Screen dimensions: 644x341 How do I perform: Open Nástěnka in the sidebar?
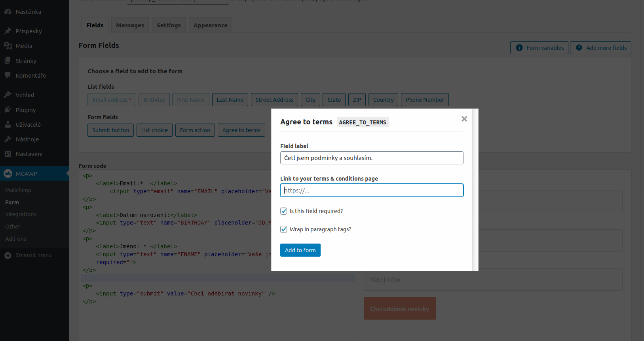[x=28, y=11]
